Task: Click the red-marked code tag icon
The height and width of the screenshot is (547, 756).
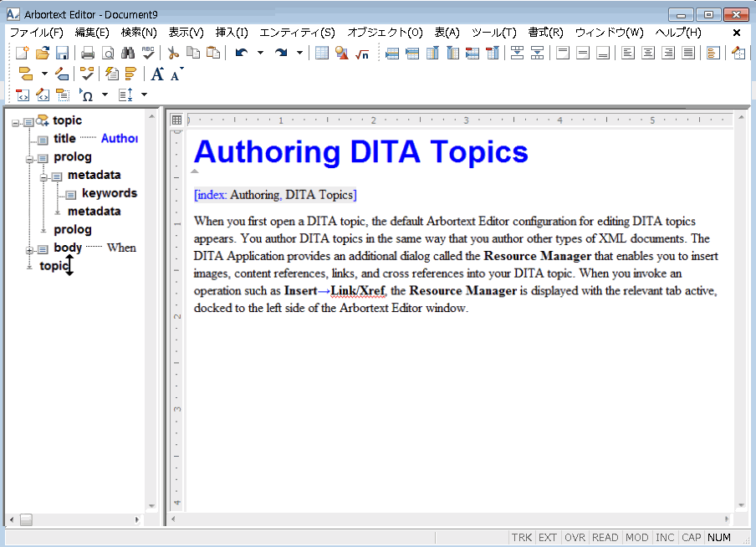Action: click(x=23, y=95)
